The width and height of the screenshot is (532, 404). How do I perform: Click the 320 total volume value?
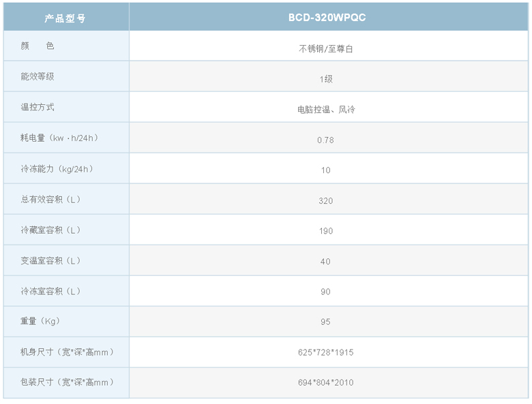coord(325,201)
